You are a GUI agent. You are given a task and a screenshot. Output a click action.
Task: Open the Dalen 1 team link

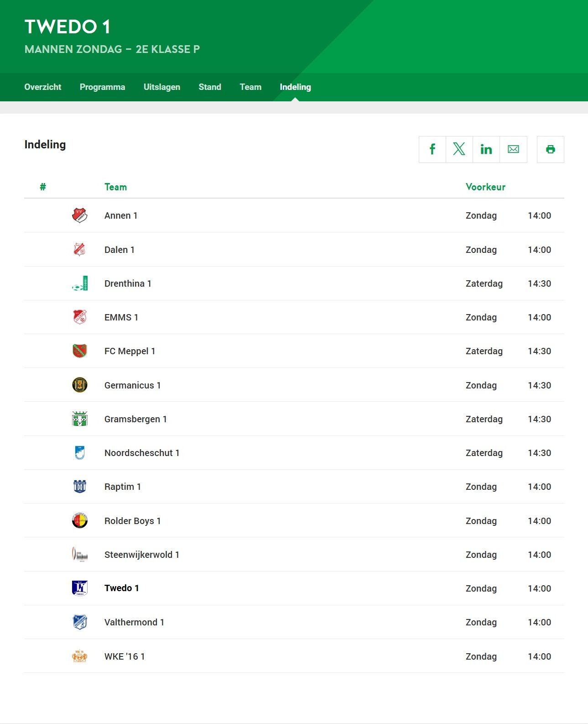(120, 250)
